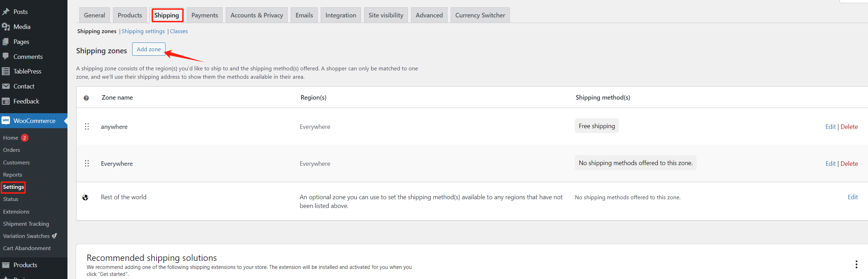Click the Media icon in sidebar
Viewport: 868px width, 279px height.
click(x=6, y=27)
